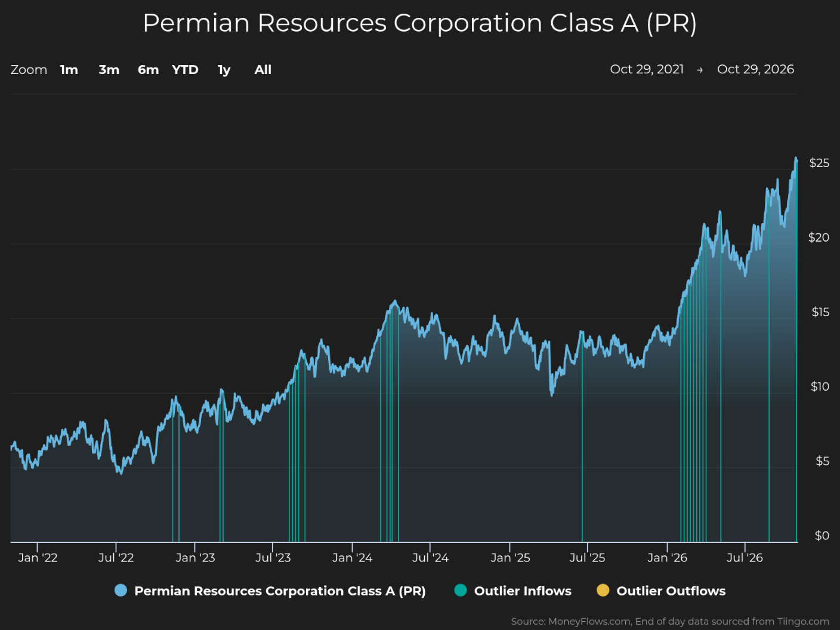Click the $15 price axis label
The height and width of the screenshot is (630, 840).
[x=820, y=312]
